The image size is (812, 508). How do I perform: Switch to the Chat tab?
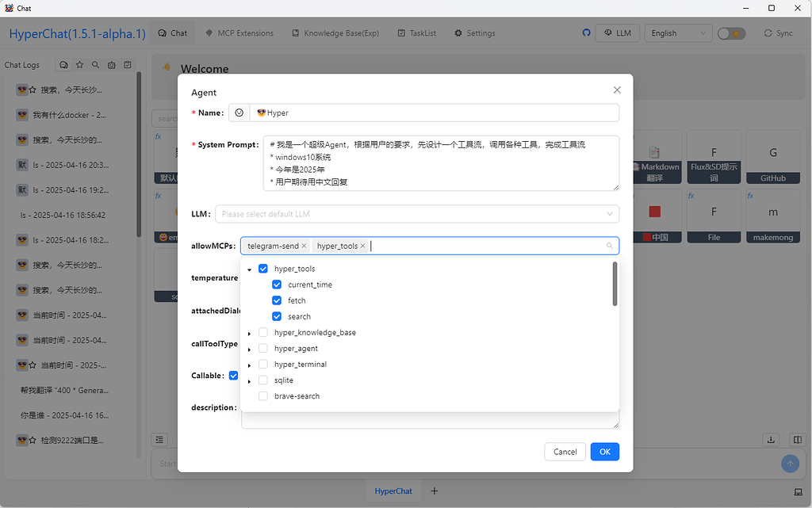coord(172,33)
